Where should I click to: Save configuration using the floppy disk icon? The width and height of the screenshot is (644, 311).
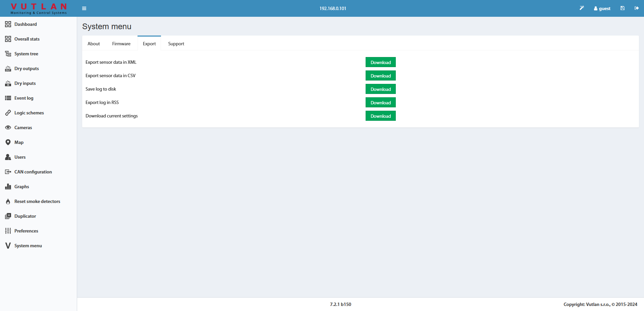coord(622,8)
